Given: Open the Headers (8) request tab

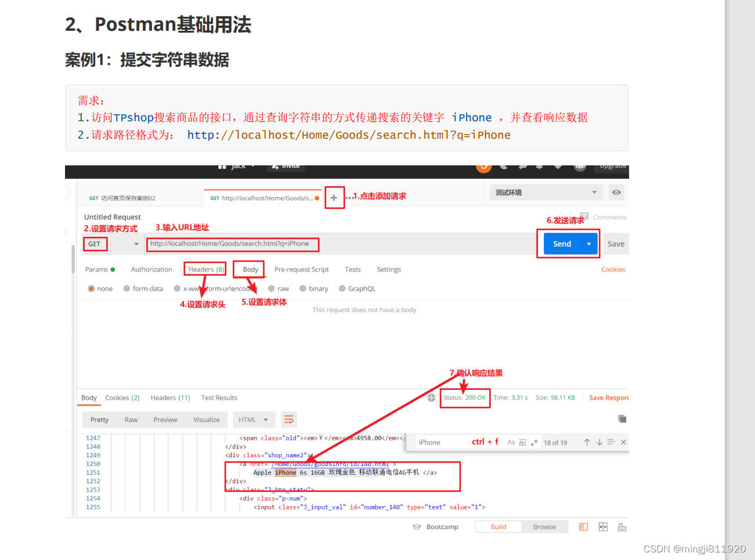Looking at the screenshot, I should tap(206, 269).
